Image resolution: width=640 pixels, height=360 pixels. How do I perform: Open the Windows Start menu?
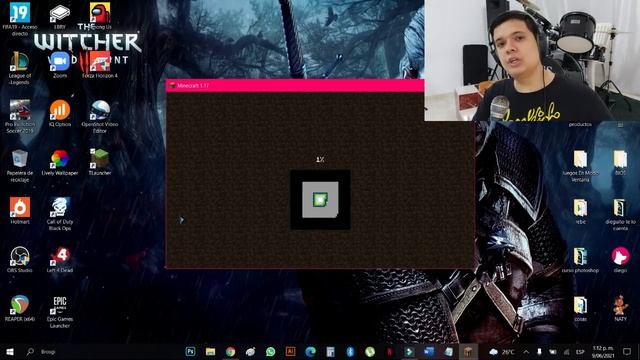click(x=10, y=351)
